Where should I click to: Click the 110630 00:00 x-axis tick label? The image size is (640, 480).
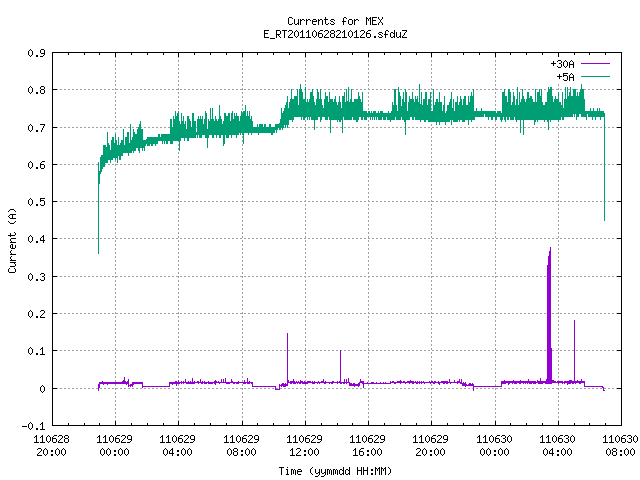[494, 446]
